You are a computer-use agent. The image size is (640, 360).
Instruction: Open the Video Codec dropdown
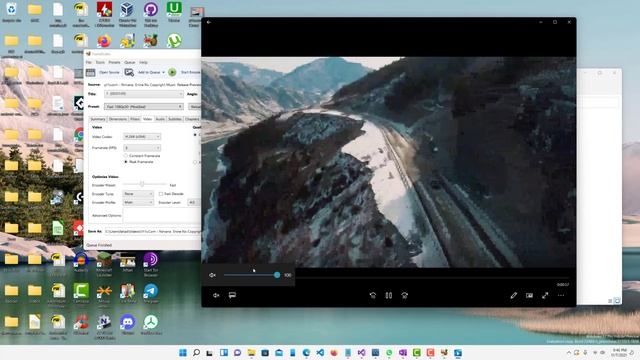142,137
